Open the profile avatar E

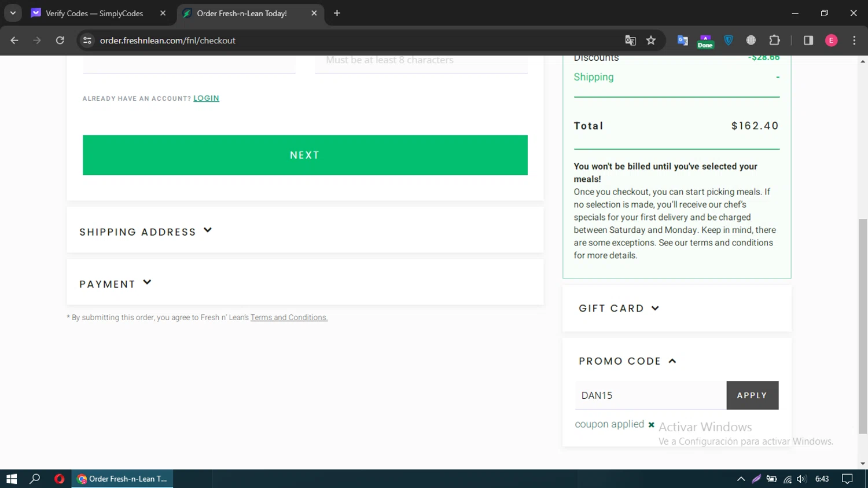832,41
